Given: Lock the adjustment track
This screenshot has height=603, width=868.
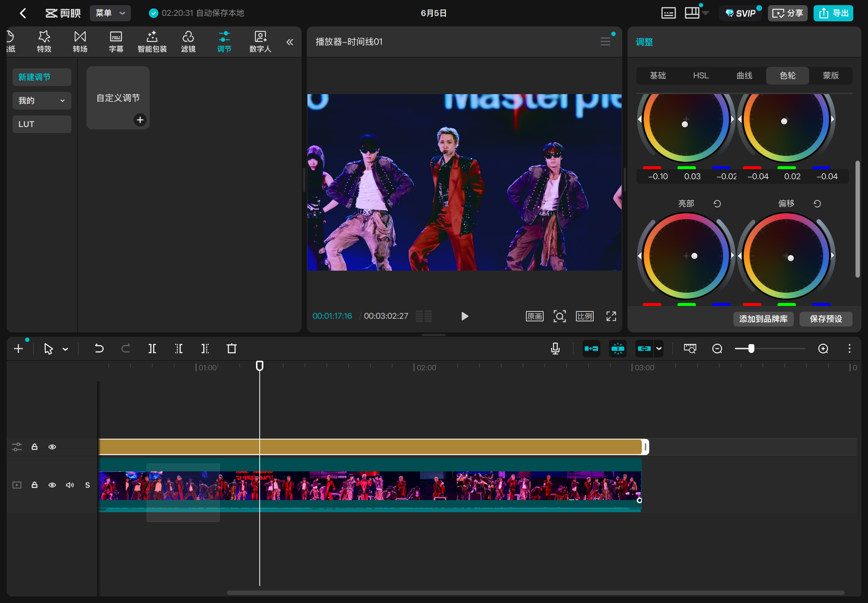Looking at the screenshot, I should pyautogui.click(x=34, y=447).
